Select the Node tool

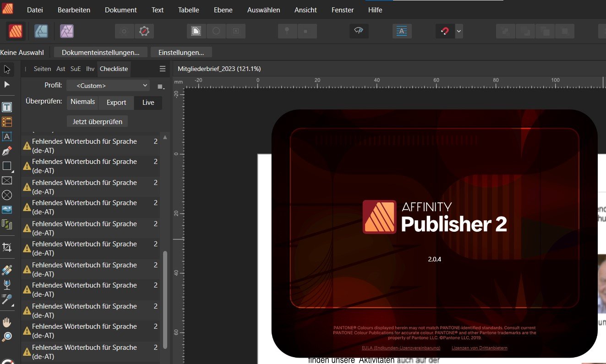pos(7,85)
